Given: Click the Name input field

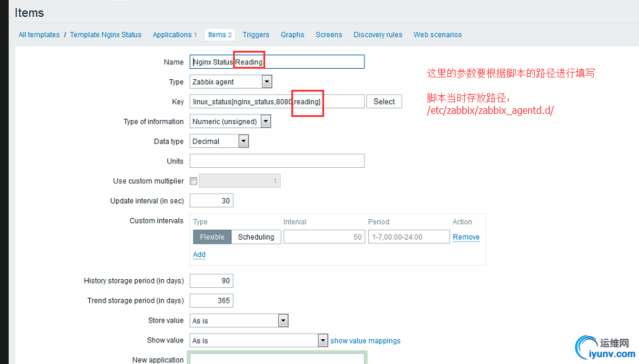Looking at the screenshot, I should 277,62.
